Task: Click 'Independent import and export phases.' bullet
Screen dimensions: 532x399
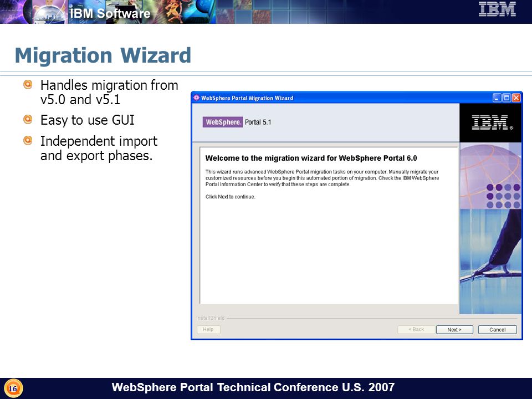Action: coord(99,149)
